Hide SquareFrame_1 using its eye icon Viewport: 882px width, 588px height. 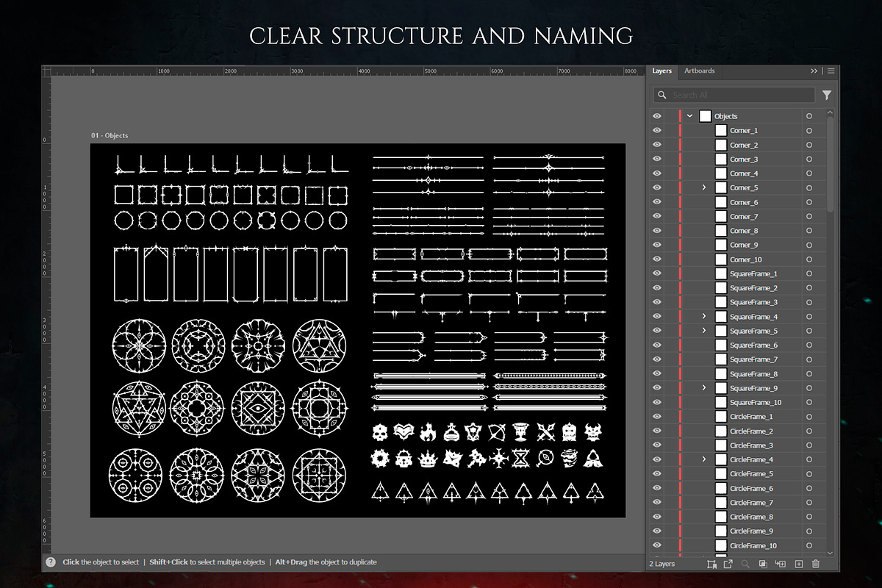pyautogui.click(x=657, y=273)
